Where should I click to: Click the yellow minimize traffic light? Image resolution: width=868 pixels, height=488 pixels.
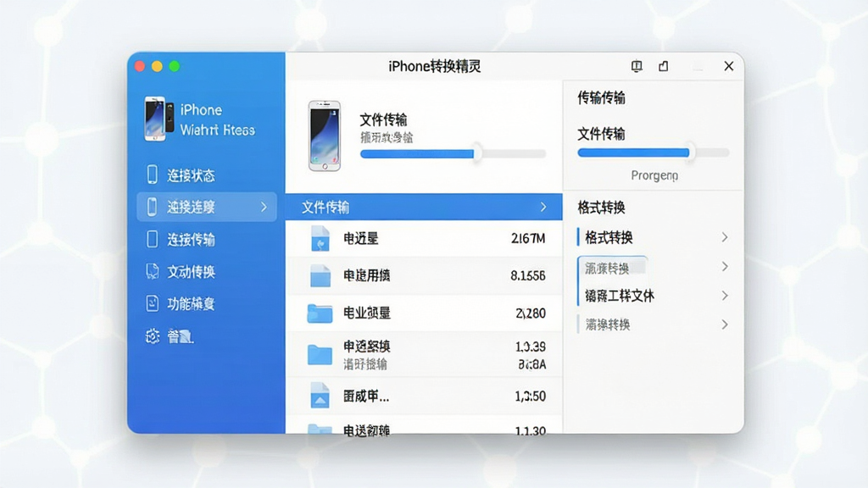pyautogui.click(x=157, y=66)
